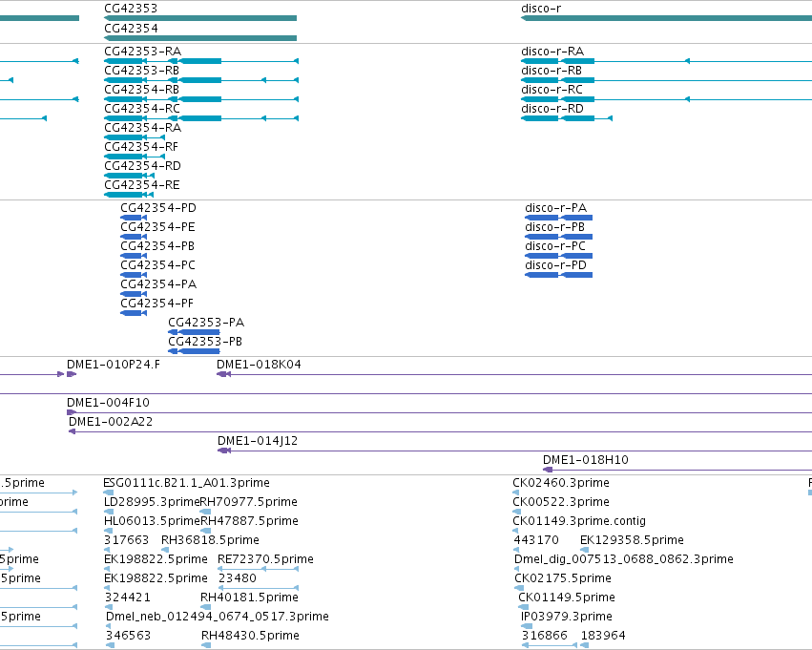This screenshot has width=812, height=650.
Task: Open EST EK129358.5prime
Action: click(585, 550)
